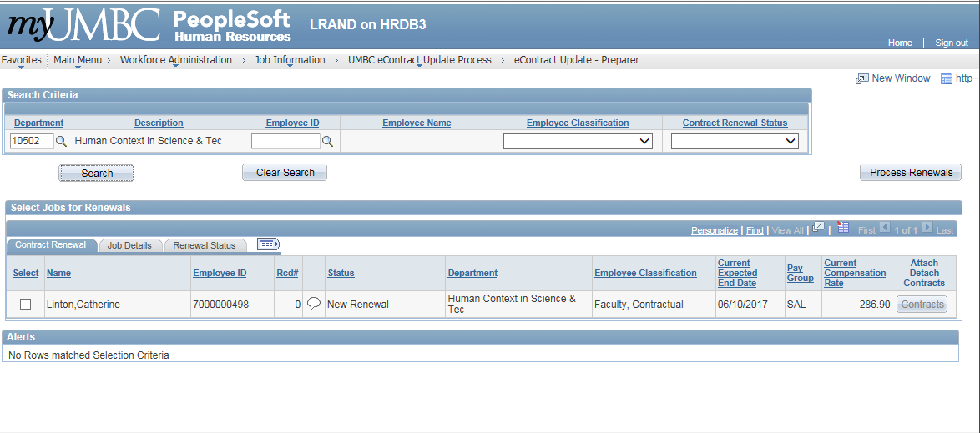The height and width of the screenshot is (433, 980).
Task: Switch to the Renewal Status tab
Action: pos(205,245)
